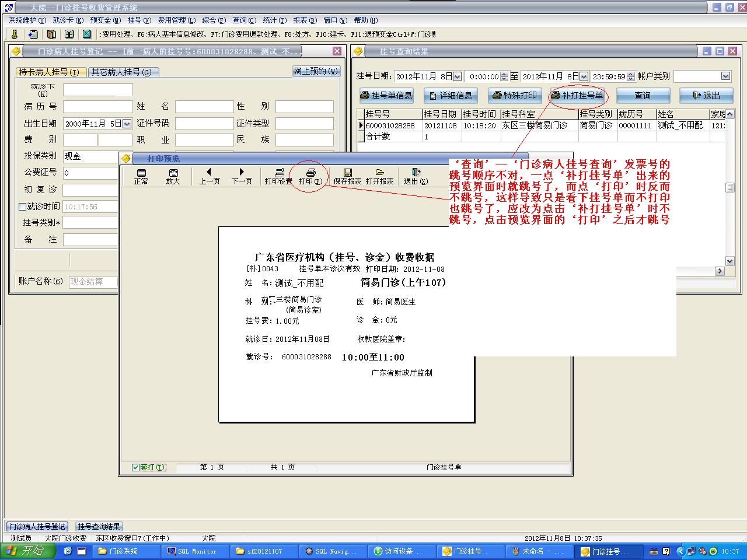Click 保存报表 save icon
This screenshot has width=747, height=560.
coord(347,176)
